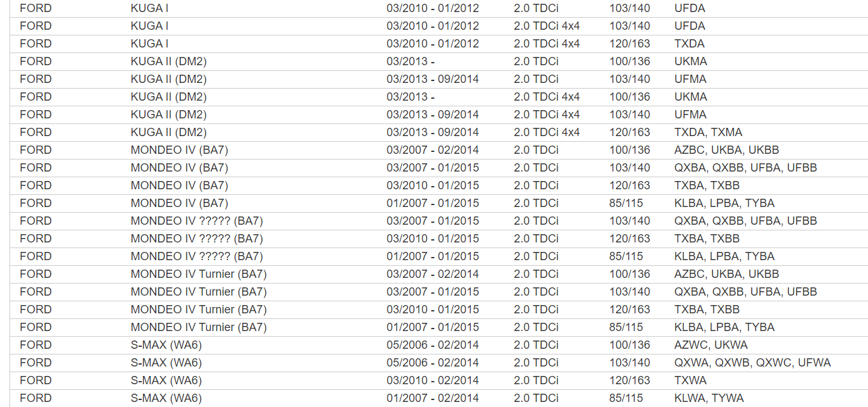This screenshot has height=407, width=868.
Task: Click FORD in the KLWA, TYWA row
Action: 35,398
